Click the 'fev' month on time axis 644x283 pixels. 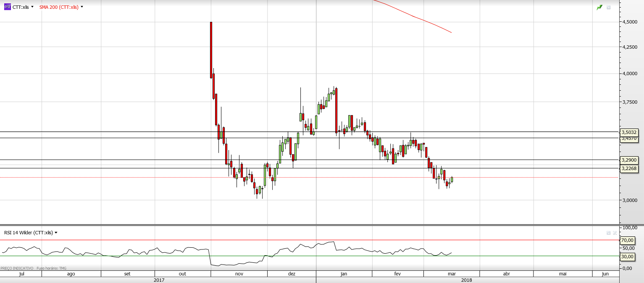397,274
